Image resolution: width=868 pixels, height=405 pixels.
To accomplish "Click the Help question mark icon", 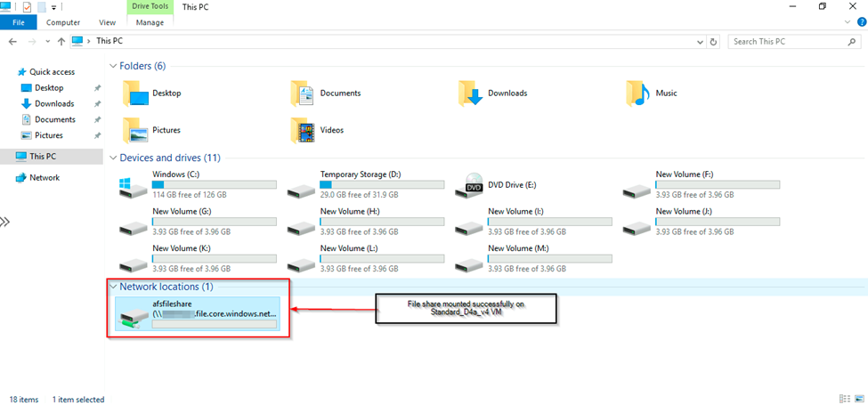I will [862, 22].
